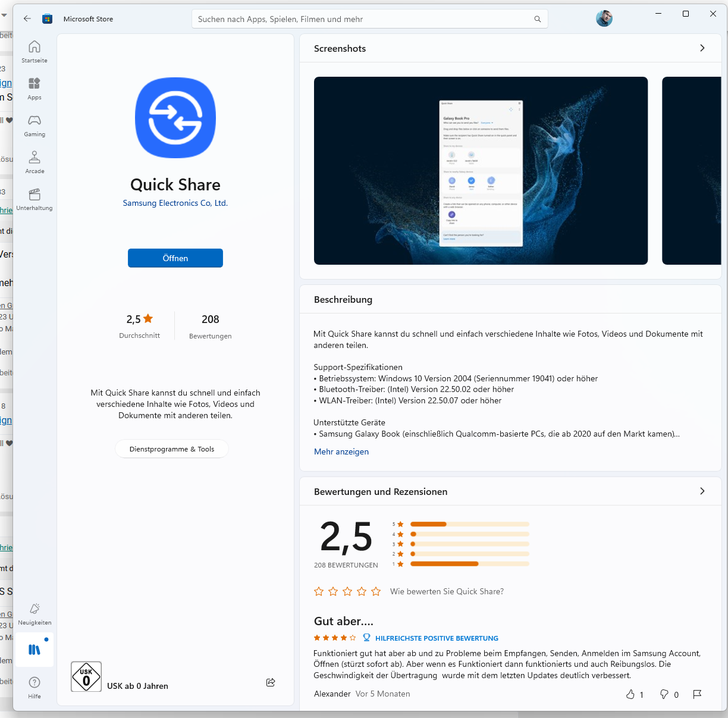The height and width of the screenshot is (718, 728).
Task: Click Dienstprogramme & Tools category tag
Action: pos(172,449)
